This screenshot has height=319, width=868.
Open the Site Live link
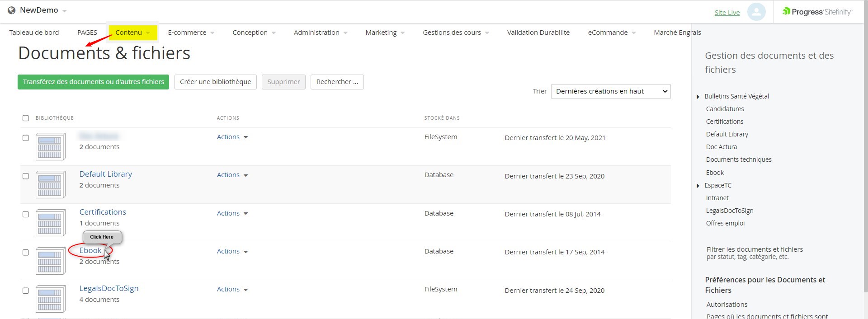pos(727,13)
